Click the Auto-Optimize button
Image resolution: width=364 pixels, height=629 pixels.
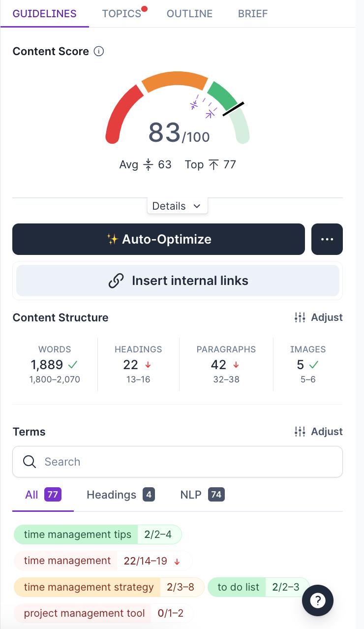[x=158, y=239]
